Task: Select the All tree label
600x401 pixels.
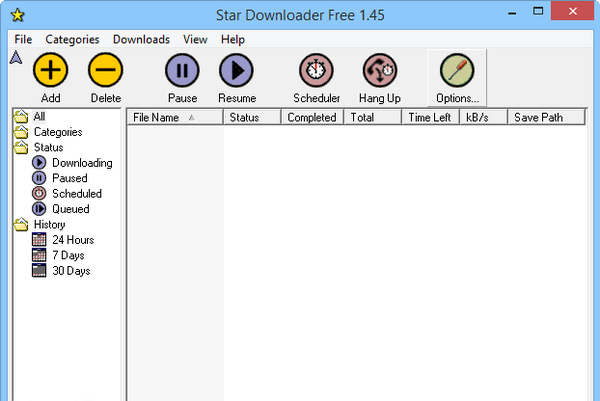Action: click(39, 116)
